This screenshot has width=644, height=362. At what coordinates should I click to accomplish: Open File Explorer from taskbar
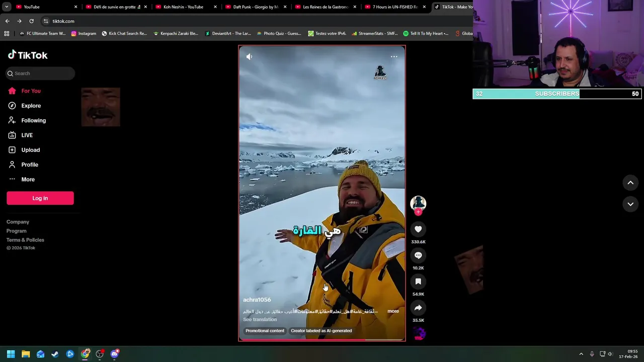(x=26, y=354)
